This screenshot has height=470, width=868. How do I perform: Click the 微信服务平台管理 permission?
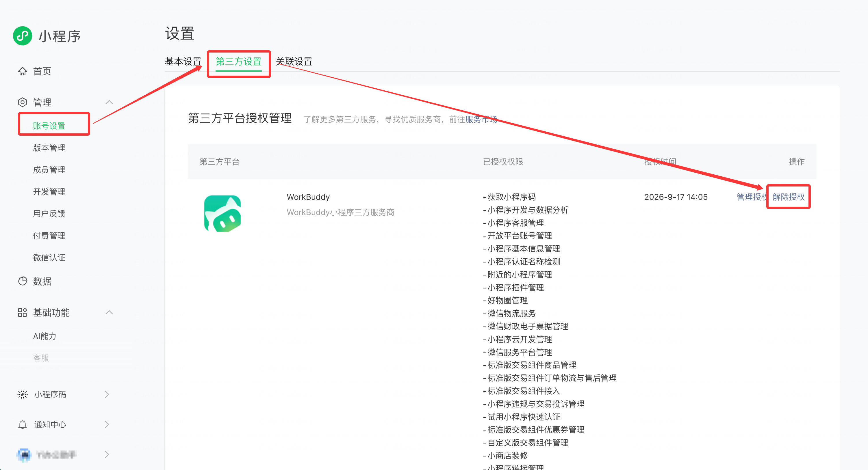517,352
